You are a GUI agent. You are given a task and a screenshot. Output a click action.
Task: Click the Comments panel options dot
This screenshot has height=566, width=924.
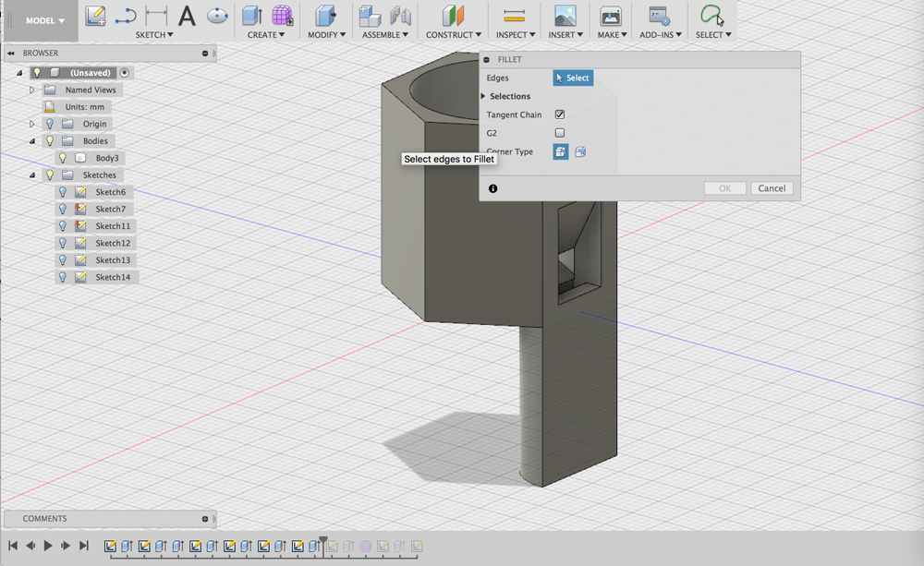[205, 519]
